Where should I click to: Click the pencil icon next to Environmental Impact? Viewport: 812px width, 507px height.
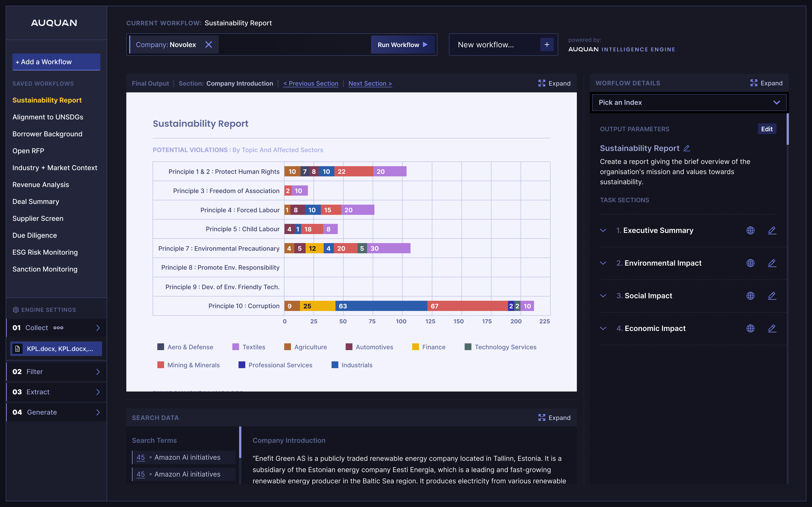[772, 263]
